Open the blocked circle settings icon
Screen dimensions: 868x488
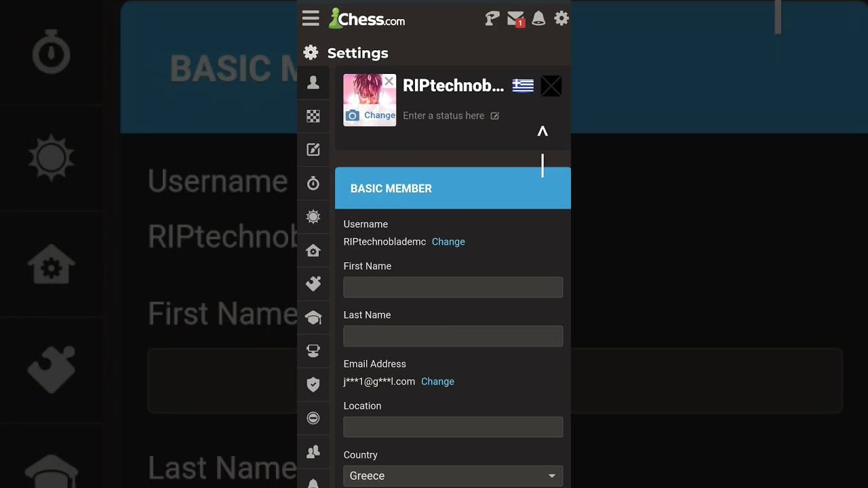pos(313,418)
